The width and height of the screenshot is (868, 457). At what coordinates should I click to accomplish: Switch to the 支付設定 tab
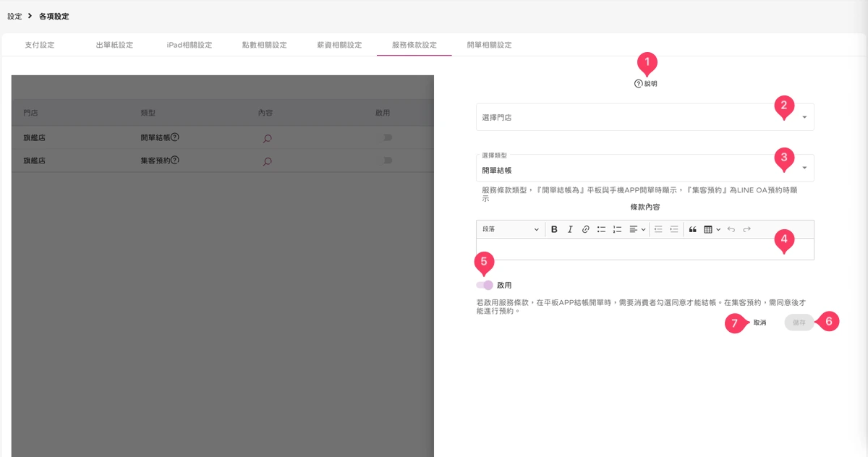click(40, 45)
